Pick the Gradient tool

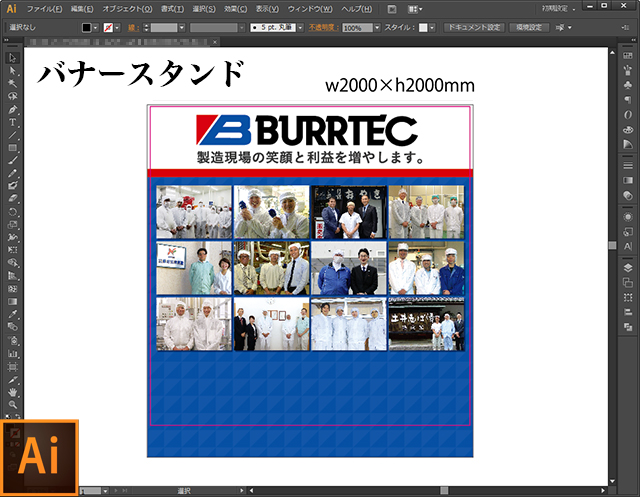pos(12,302)
